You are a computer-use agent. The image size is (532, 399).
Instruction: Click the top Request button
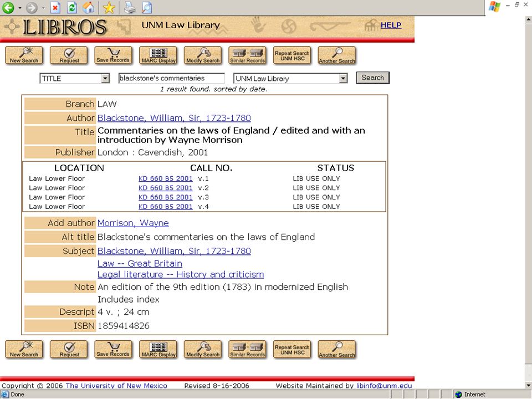click(69, 55)
